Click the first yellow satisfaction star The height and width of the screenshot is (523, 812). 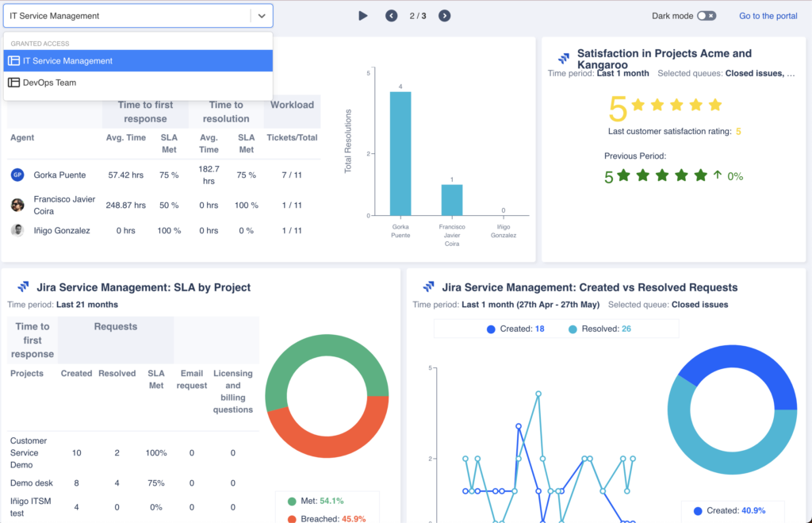pyautogui.click(x=638, y=106)
